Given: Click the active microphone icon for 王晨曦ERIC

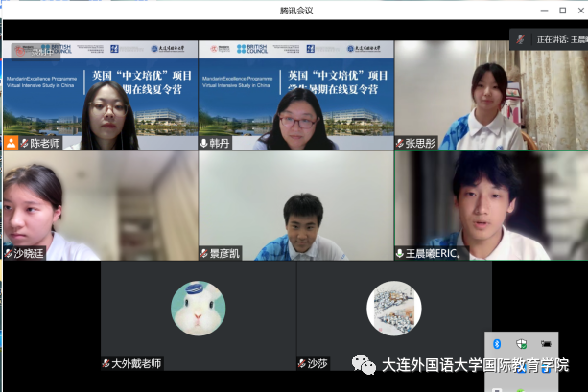Looking at the screenshot, I should (400, 253).
